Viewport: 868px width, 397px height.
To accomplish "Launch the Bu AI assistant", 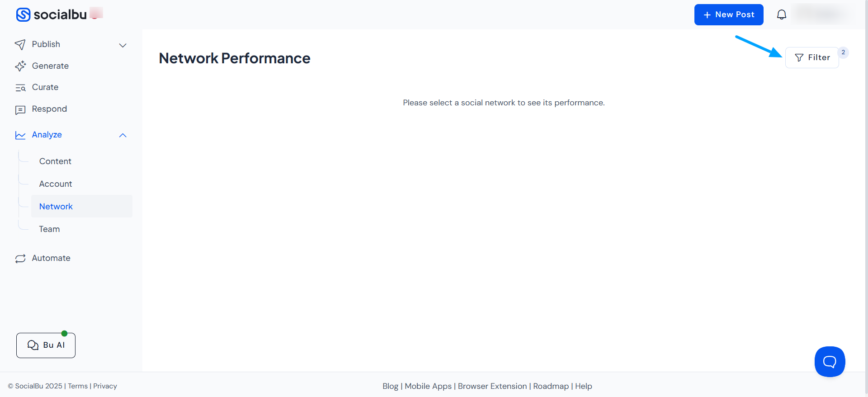I will click(x=46, y=345).
